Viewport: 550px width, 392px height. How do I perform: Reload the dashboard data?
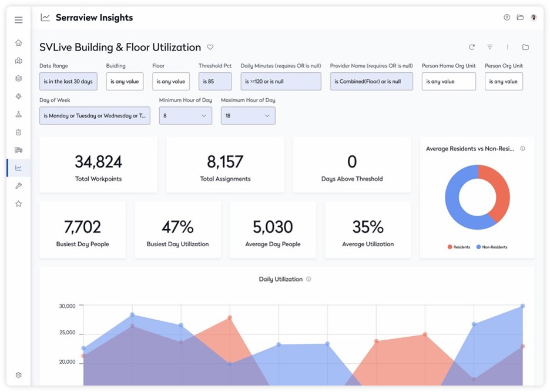(472, 47)
